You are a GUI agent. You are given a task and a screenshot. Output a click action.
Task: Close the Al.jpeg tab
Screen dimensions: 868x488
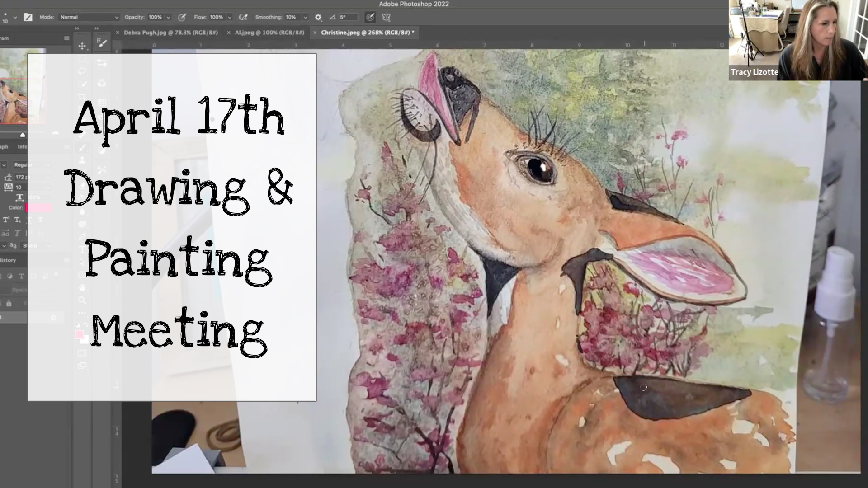[229, 33]
